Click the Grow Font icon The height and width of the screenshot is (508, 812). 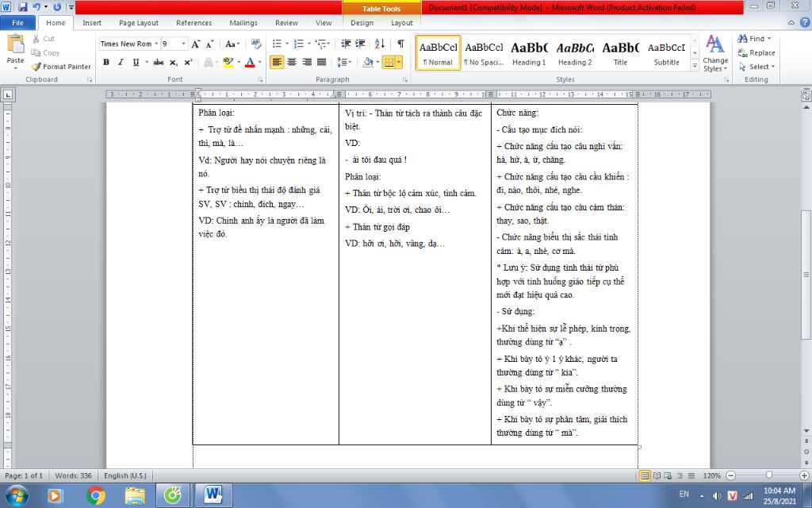(x=196, y=44)
